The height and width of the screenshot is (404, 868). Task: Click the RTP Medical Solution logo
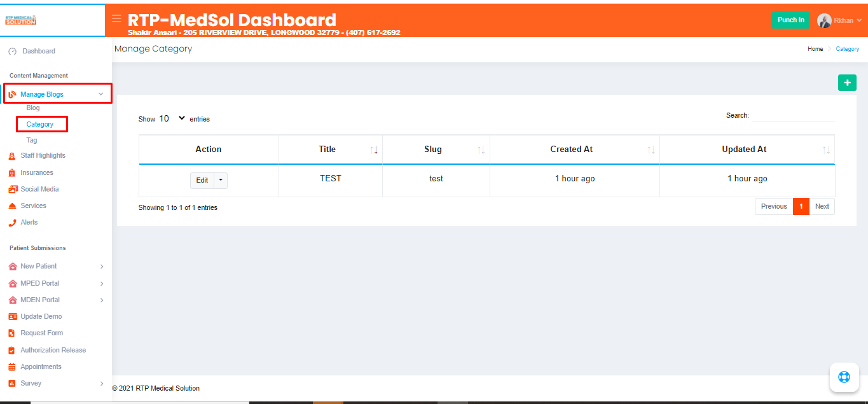pyautogui.click(x=21, y=20)
